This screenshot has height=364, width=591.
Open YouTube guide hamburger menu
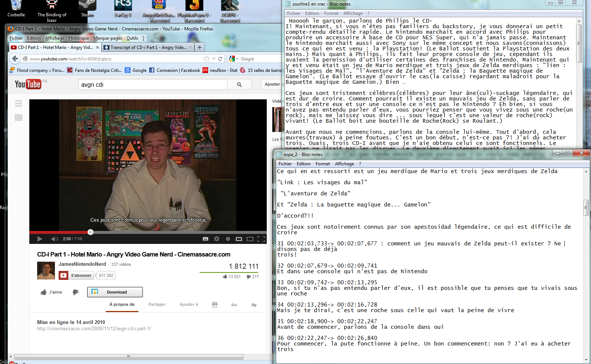click(x=19, y=103)
